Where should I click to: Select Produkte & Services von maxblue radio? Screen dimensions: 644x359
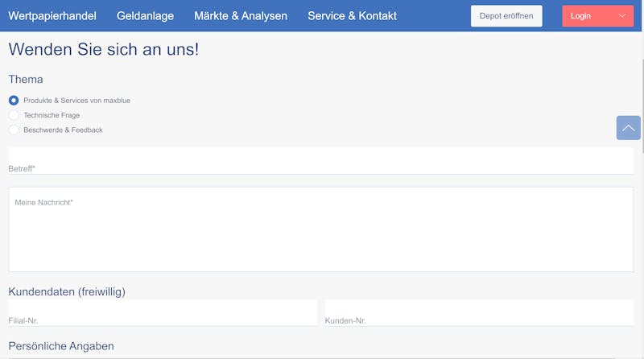pyautogui.click(x=14, y=101)
